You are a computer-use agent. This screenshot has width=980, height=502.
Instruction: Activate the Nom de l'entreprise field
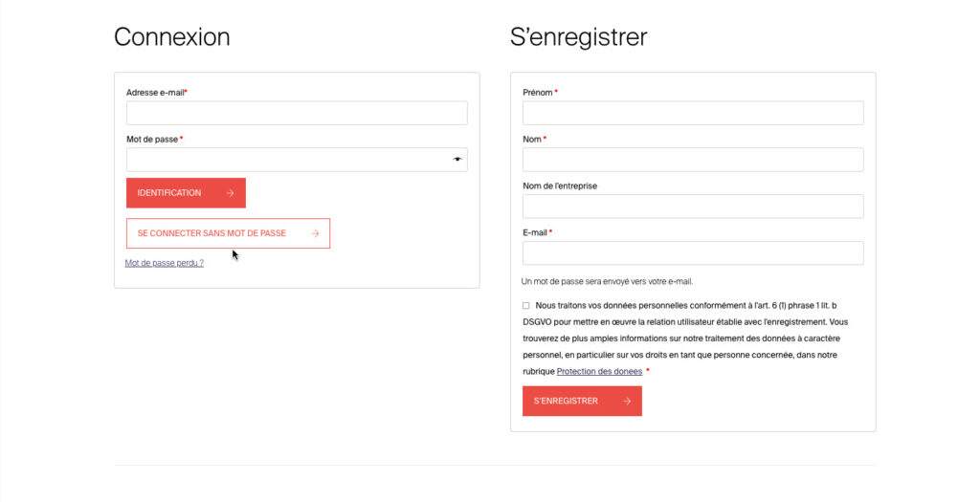point(693,207)
